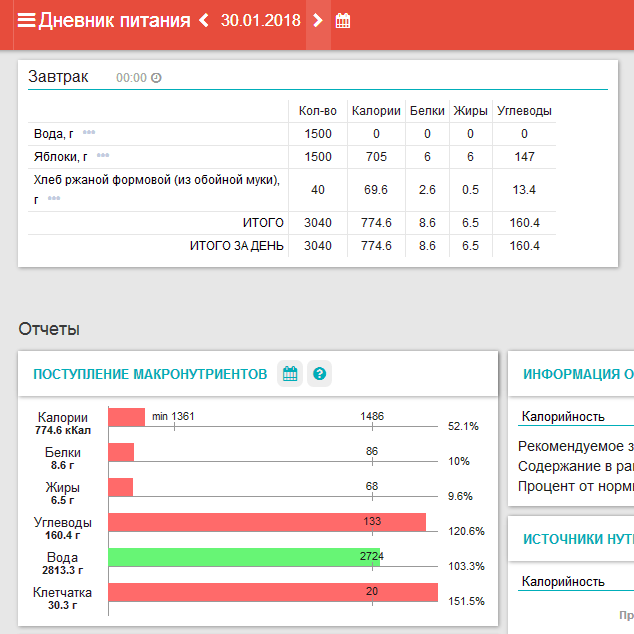
Task: Open options dots for Вода row
Action: click(89, 133)
